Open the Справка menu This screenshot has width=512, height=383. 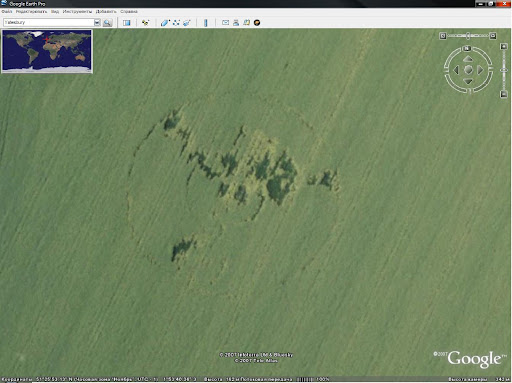(129, 12)
